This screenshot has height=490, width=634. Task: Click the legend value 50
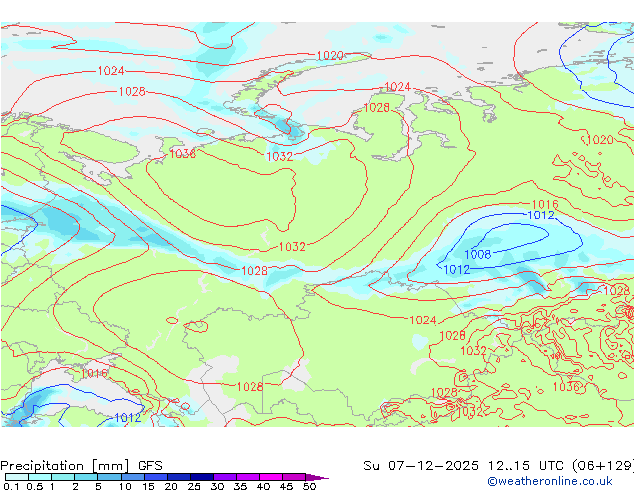[309, 486]
